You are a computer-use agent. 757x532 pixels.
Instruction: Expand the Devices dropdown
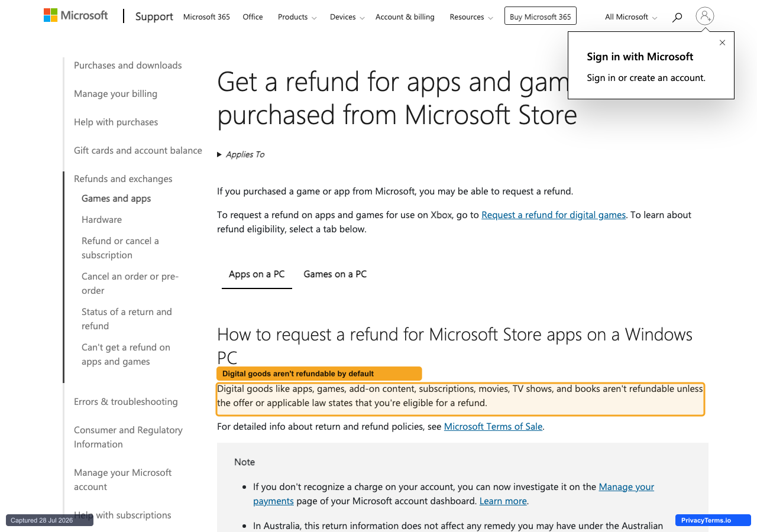(347, 17)
